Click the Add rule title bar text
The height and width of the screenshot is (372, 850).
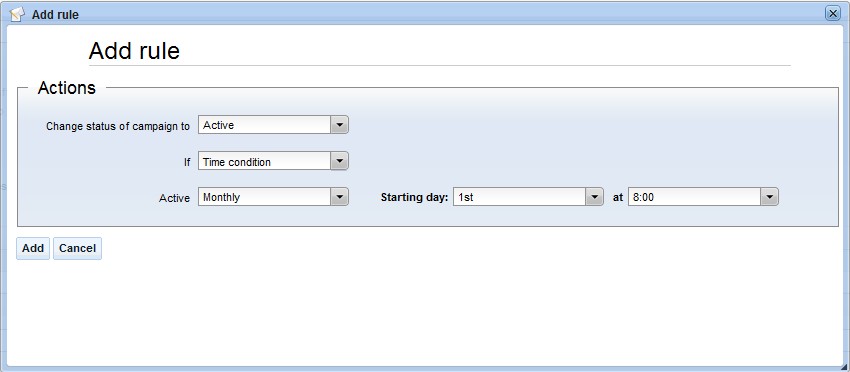(55, 15)
